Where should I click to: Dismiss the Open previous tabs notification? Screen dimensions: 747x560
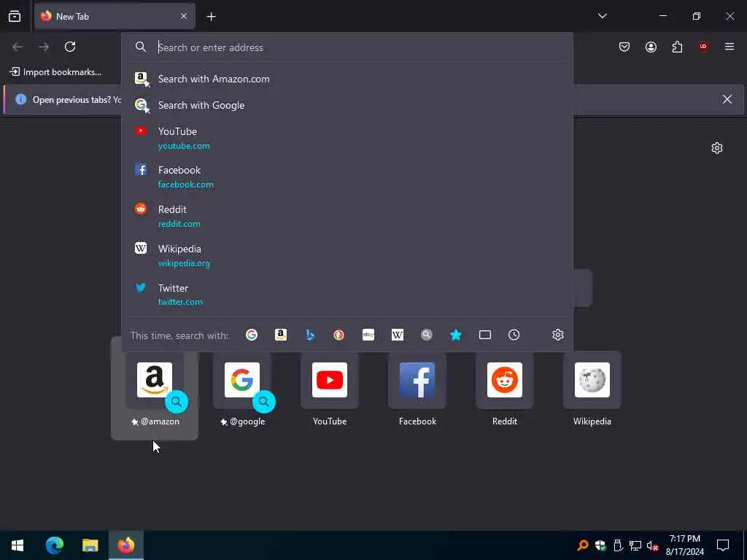pyautogui.click(x=727, y=99)
